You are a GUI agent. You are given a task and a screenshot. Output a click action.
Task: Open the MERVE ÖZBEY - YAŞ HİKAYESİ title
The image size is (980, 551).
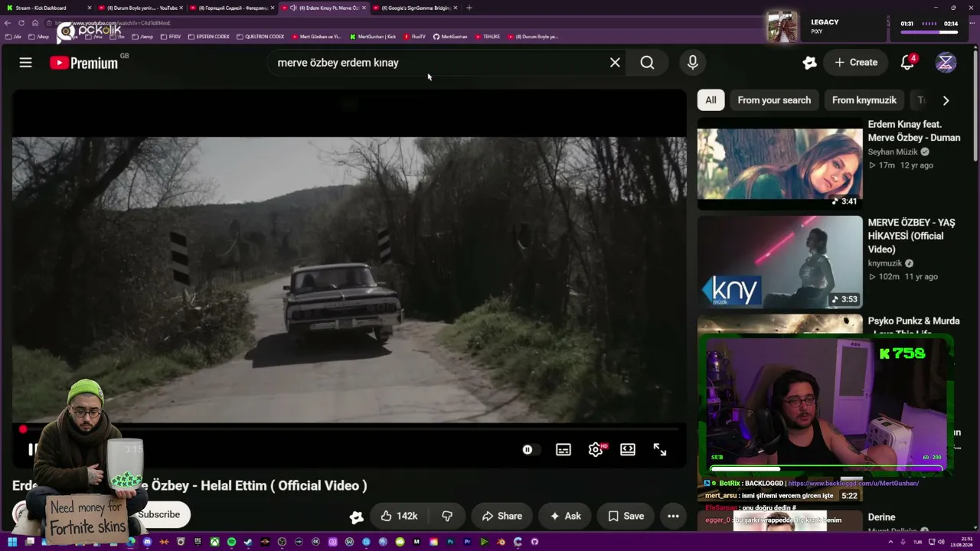click(x=912, y=236)
